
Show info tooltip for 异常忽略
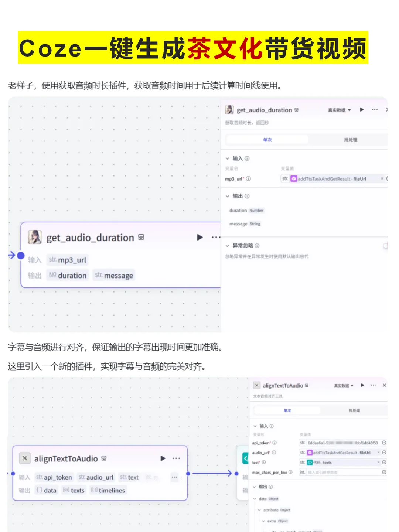(x=257, y=246)
